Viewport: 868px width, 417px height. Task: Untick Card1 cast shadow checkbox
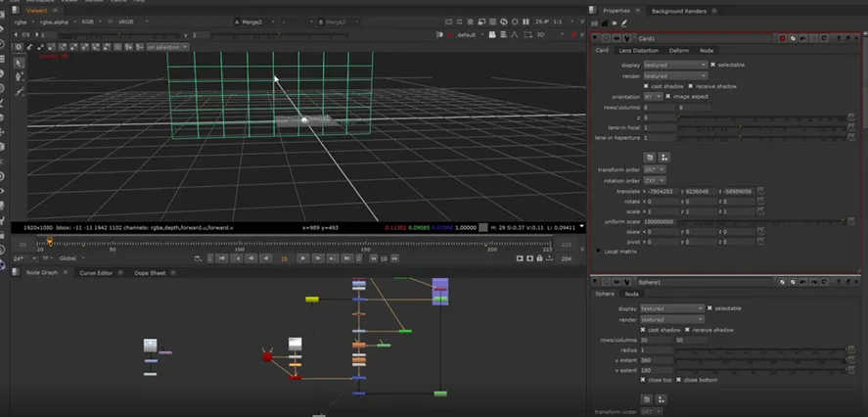click(646, 86)
